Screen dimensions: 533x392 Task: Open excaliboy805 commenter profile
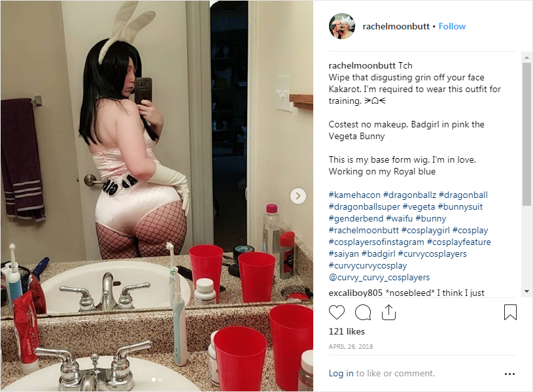(x=356, y=293)
